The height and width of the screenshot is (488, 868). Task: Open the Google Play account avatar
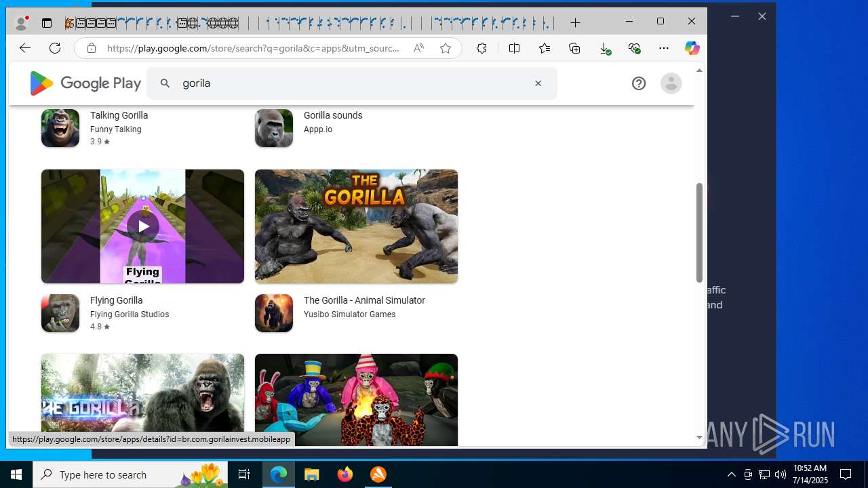pyautogui.click(x=671, y=83)
